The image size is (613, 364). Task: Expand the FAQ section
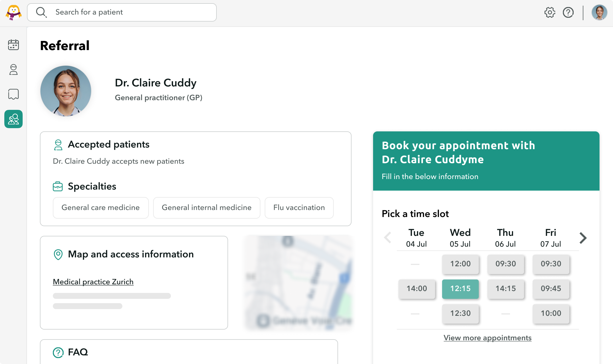click(78, 352)
